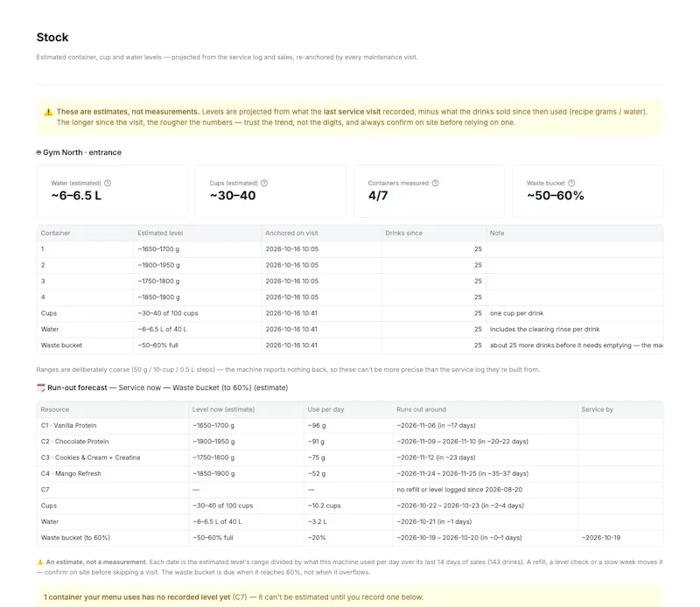700x607 pixels.
Task: Click Cups row anchored time 2026-10-16 10:41
Action: click(x=291, y=313)
